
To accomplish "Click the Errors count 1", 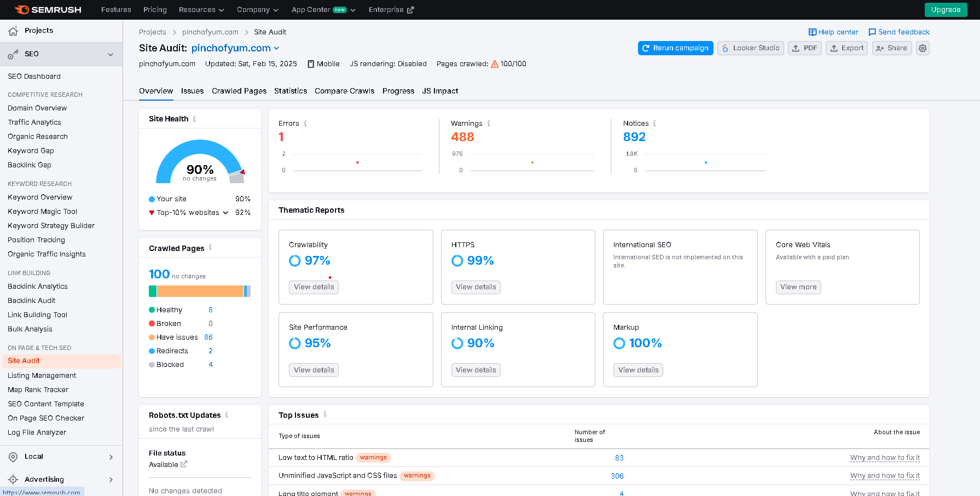I will (x=281, y=137).
